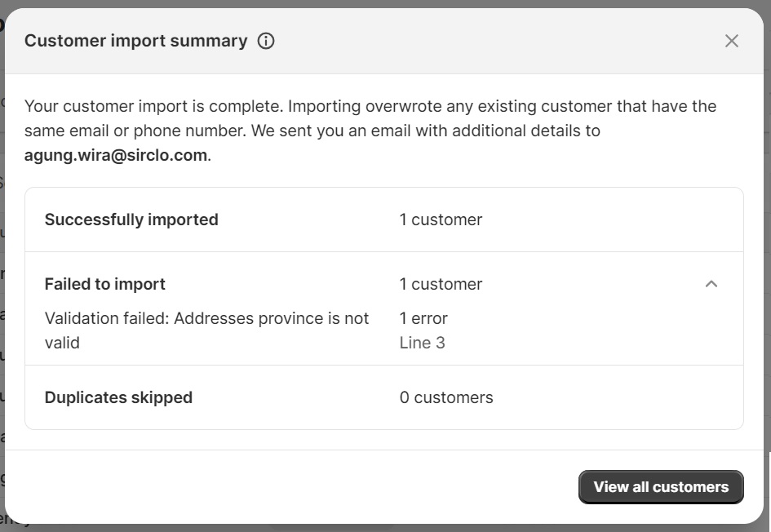Viewport: 771px width, 532px height.
Task: Click the empty grey dialog header area
Action: coord(492,41)
